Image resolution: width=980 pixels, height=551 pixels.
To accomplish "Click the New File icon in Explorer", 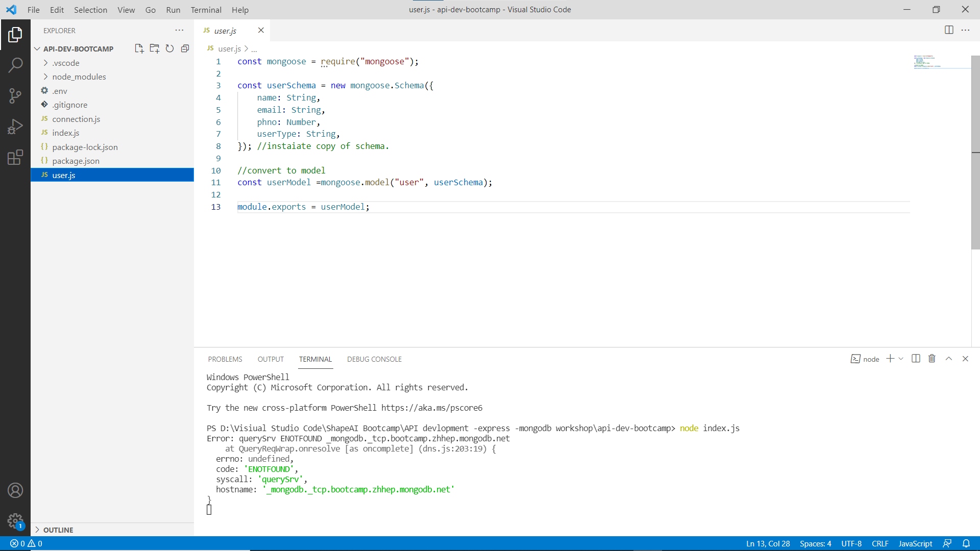I will coord(139,48).
